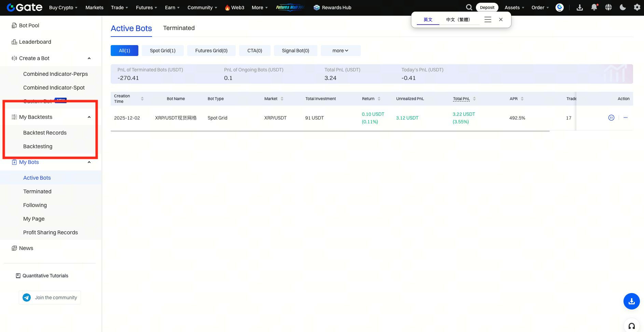This screenshot has height=332, width=644.
Task: Expand the more bot types dropdown
Action: (x=340, y=51)
